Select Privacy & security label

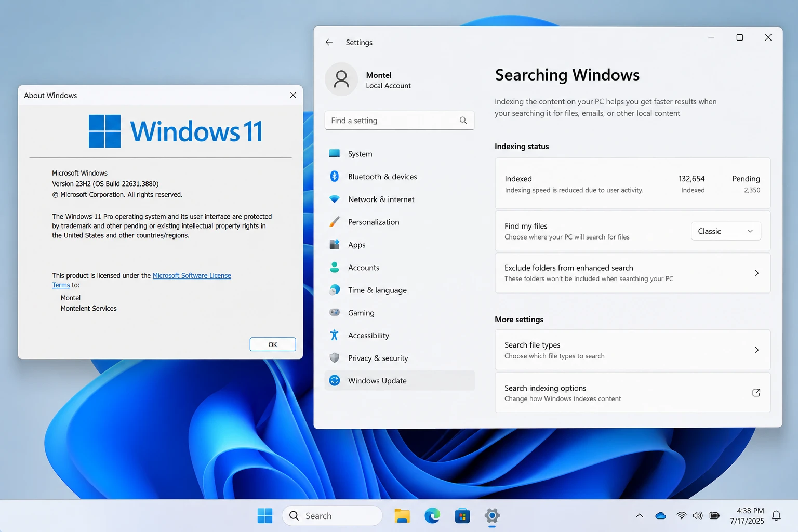pyautogui.click(x=378, y=358)
